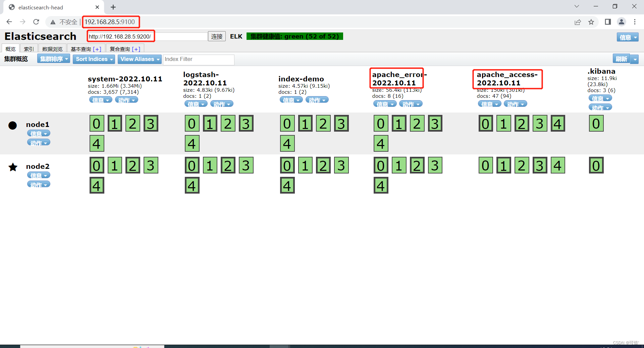The image size is (644, 348).
Task: Switch to 概览 tab
Action: (x=10, y=49)
